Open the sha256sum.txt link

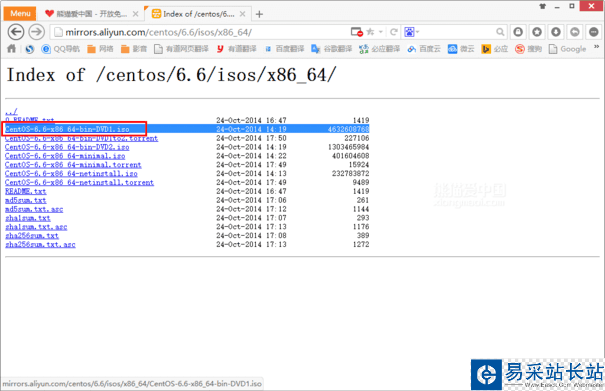pyautogui.click(x=32, y=236)
